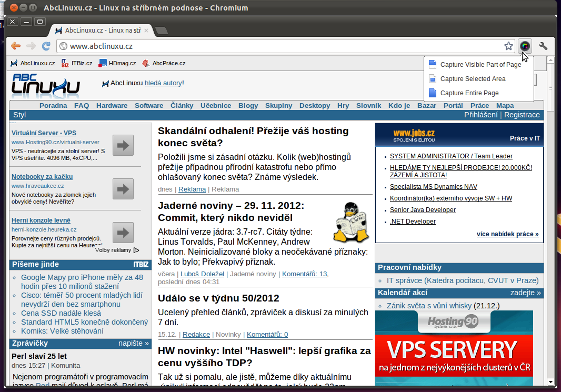Click the zadejte link in Kalendář akcí

click(x=526, y=293)
